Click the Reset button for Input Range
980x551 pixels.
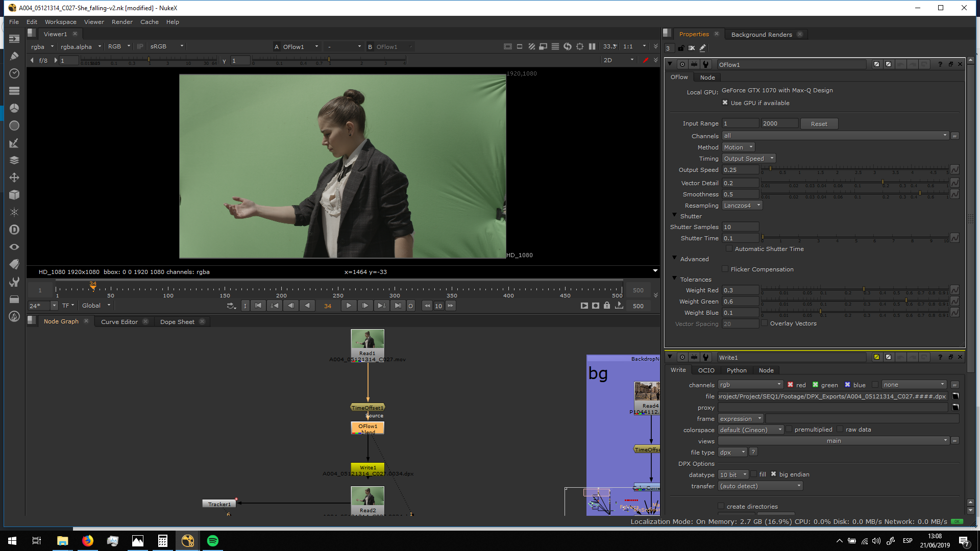click(x=819, y=124)
